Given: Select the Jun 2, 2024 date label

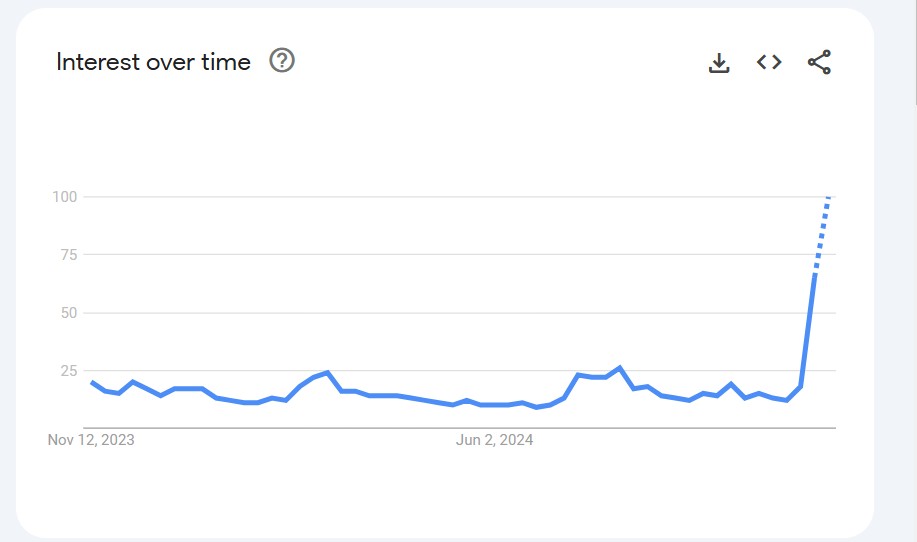Looking at the screenshot, I should (x=494, y=440).
